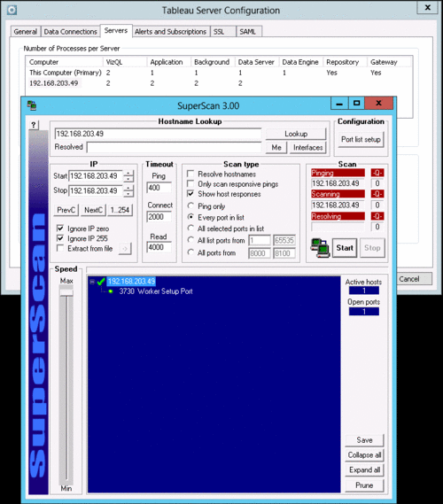Select 192.168.203.49 row in Tableau server table

(x=219, y=83)
